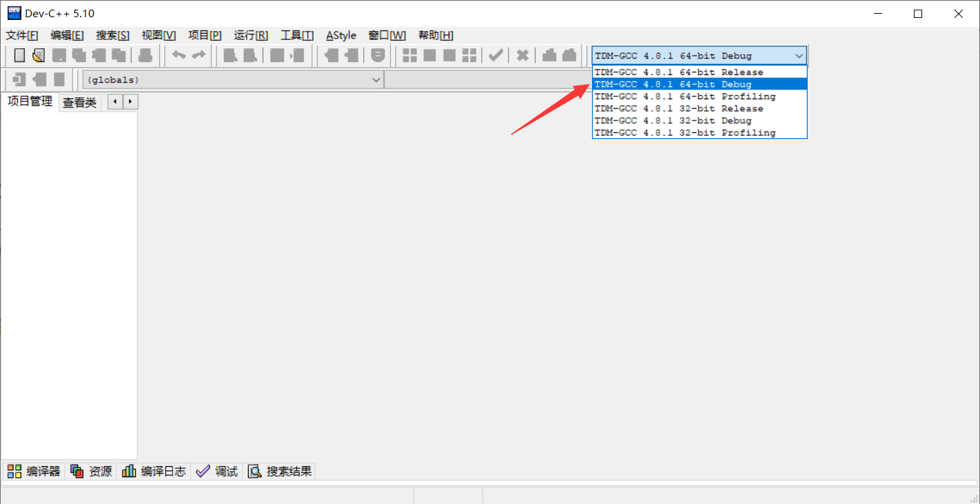This screenshot has height=504, width=980.
Task: Click the Goto Line toolbar icon
Action: point(297,56)
